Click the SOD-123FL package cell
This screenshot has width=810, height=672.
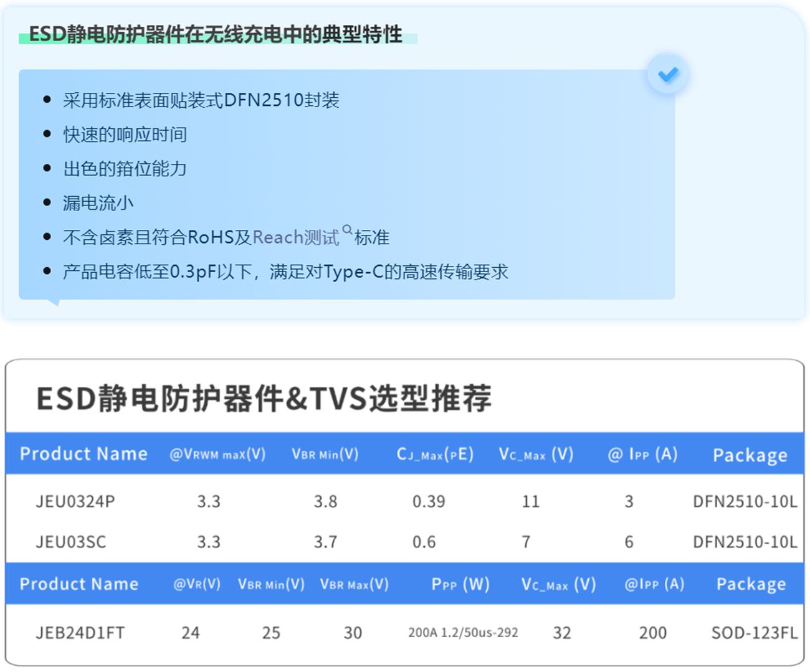(x=754, y=633)
